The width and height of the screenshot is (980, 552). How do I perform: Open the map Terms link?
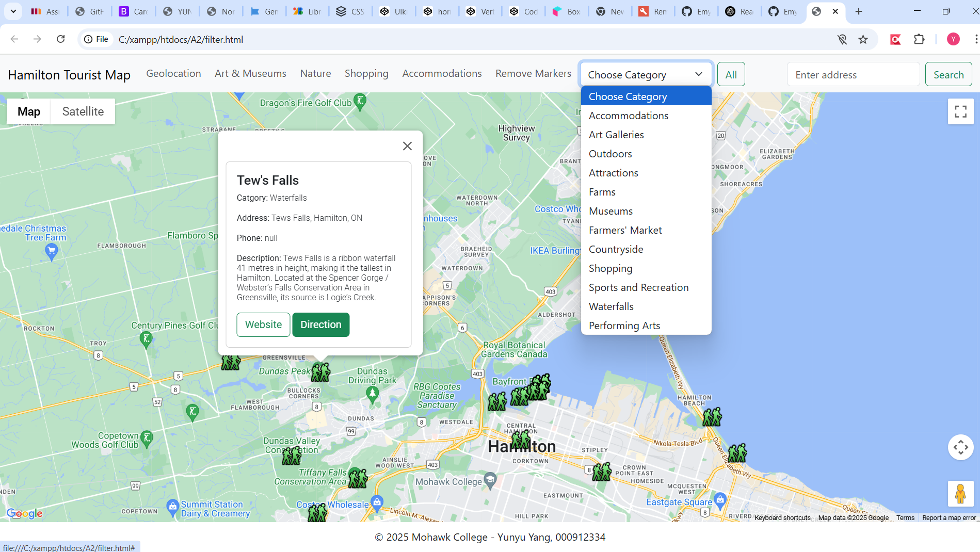click(905, 517)
